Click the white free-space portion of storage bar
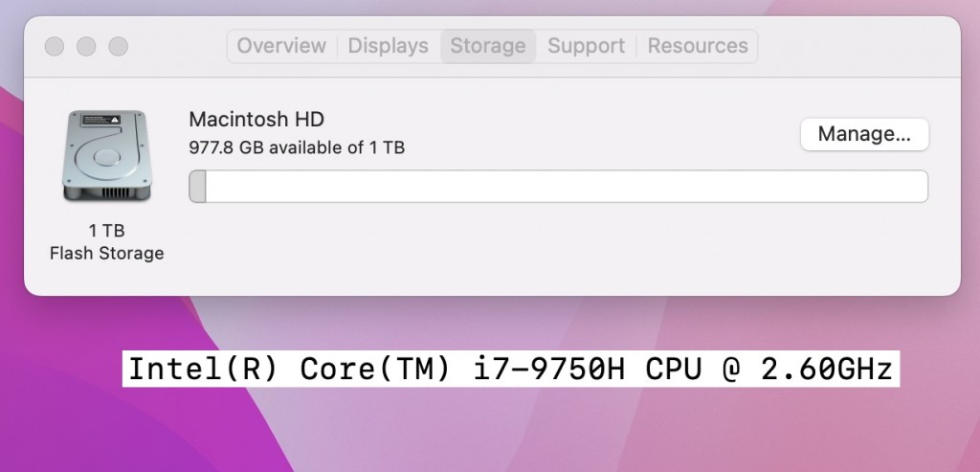The width and height of the screenshot is (980, 472). point(567,187)
